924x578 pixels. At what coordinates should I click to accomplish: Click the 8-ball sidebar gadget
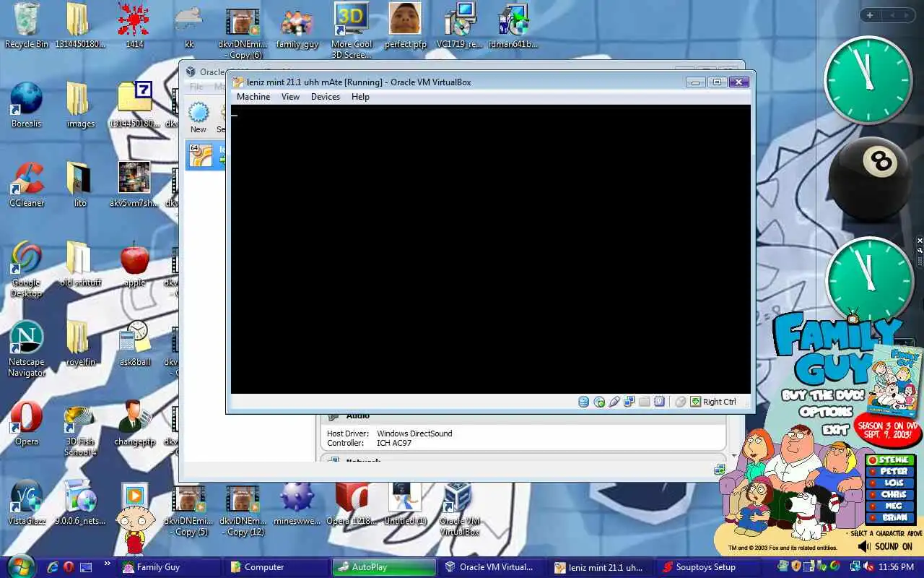pyautogui.click(x=869, y=180)
